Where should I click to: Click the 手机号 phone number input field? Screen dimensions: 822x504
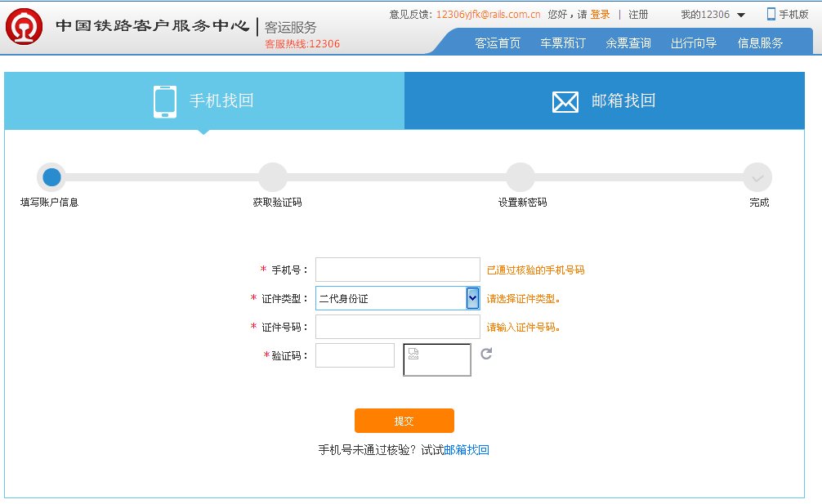coord(397,269)
